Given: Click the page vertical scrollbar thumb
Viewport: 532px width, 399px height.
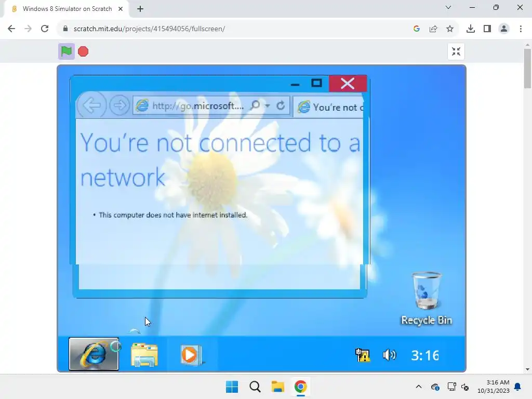Looking at the screenshot, I should (x=527, y=68).
